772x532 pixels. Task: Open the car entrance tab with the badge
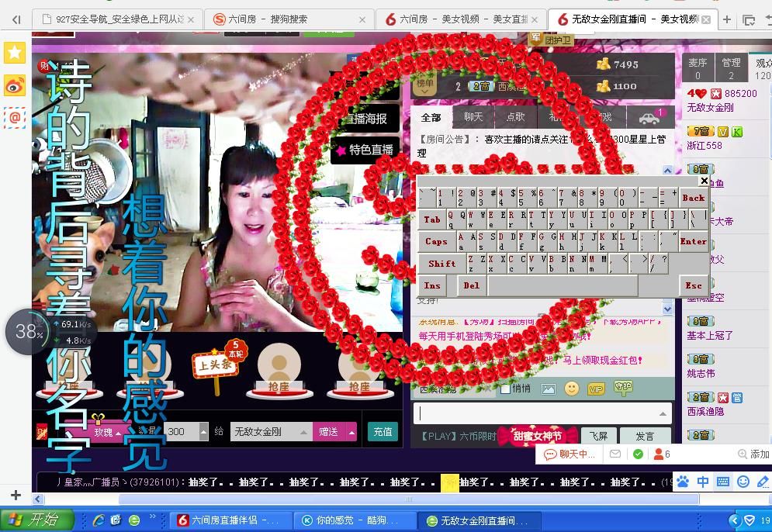(x=651, y=117)
